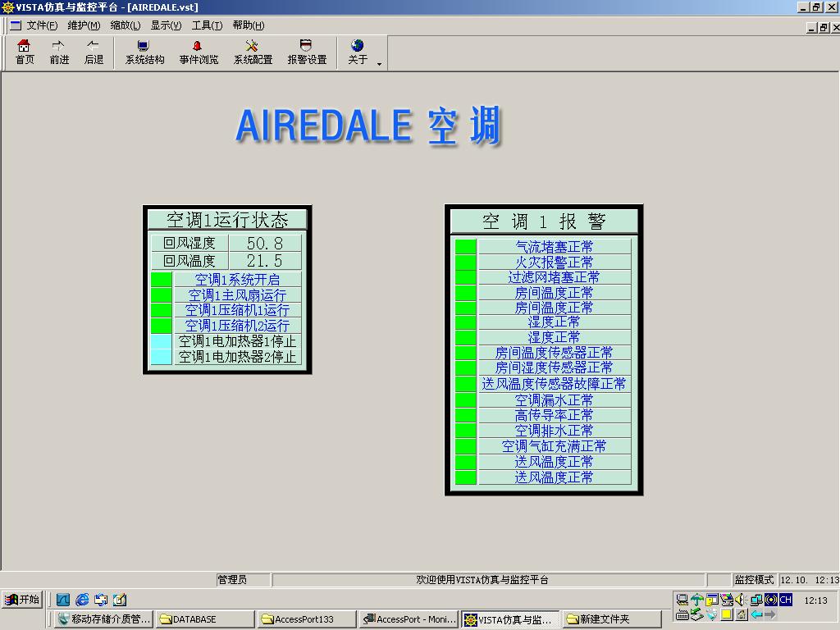Screen dimensions: 840x630
Task: Expand the toolbar overflow arrow
Action: pos(380,63)
